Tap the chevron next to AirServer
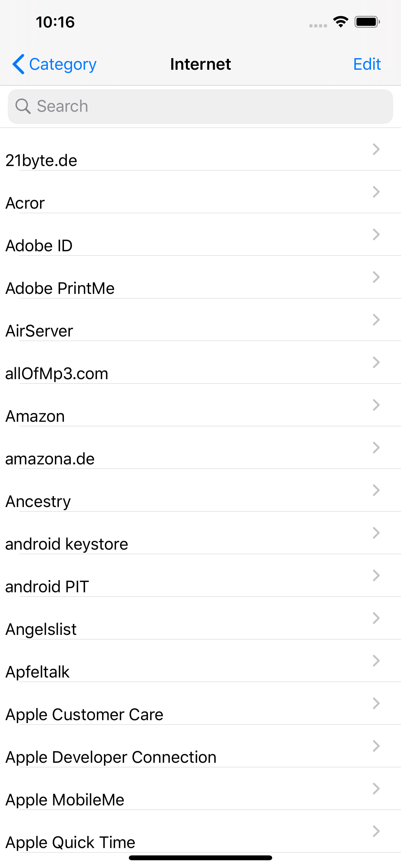 coord(376,319)
